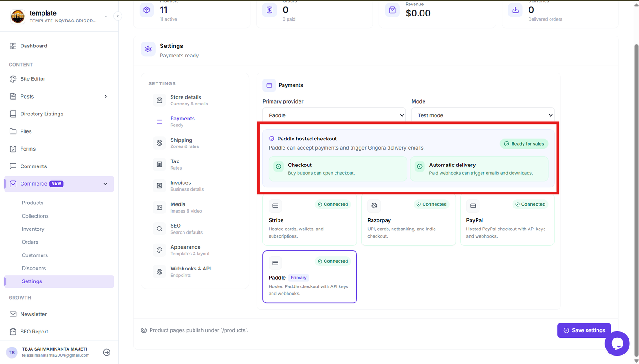The image size is (639, 364).
Task: Click the Stripe provider card icon
Action: [x=275, y=206]
